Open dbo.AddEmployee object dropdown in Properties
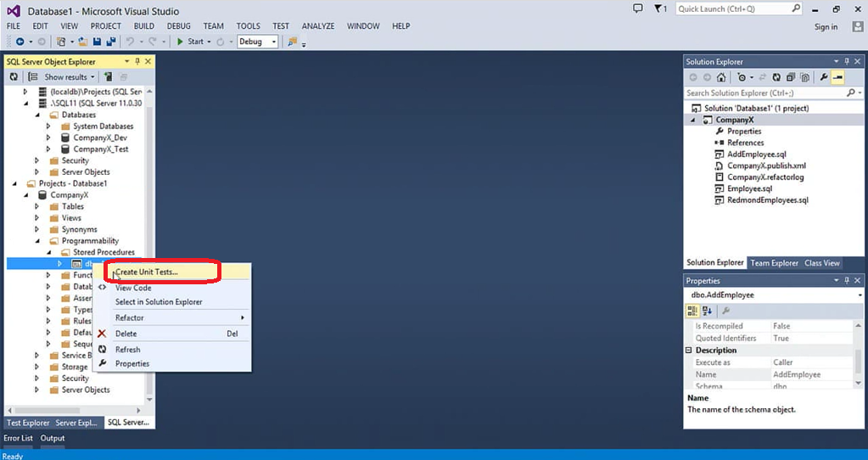Viewport: 868px width, 460px height. click(x=860, y=295)
